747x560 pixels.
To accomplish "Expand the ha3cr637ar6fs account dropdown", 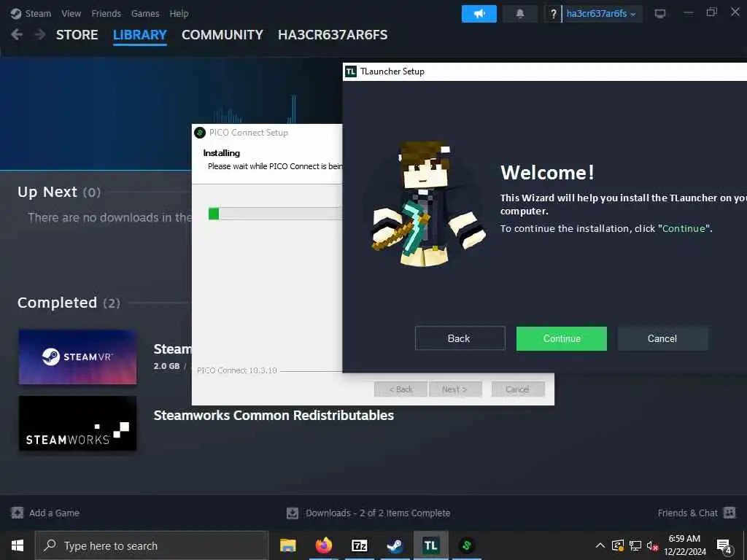I will pyautogui.click(x=602, y=14).
